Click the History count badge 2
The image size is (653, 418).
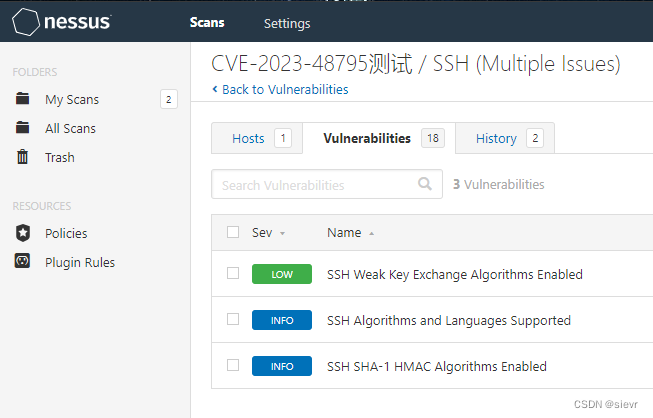click(x=535, y=138)
